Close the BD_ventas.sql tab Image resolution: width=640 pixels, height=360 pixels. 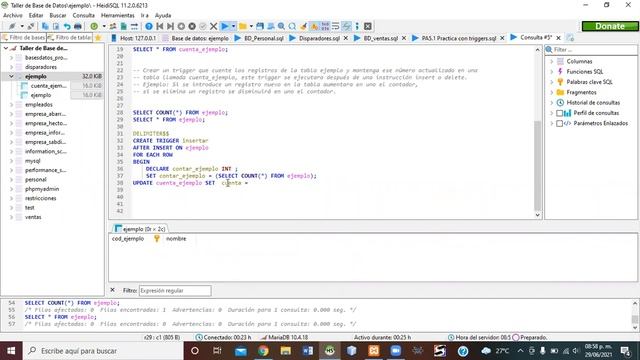tap(404, 38)
